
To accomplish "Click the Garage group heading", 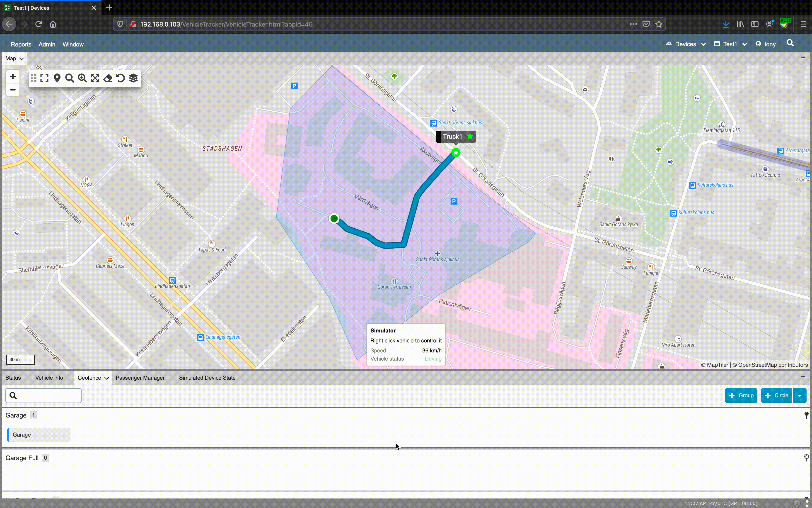I will click(16, 415).
